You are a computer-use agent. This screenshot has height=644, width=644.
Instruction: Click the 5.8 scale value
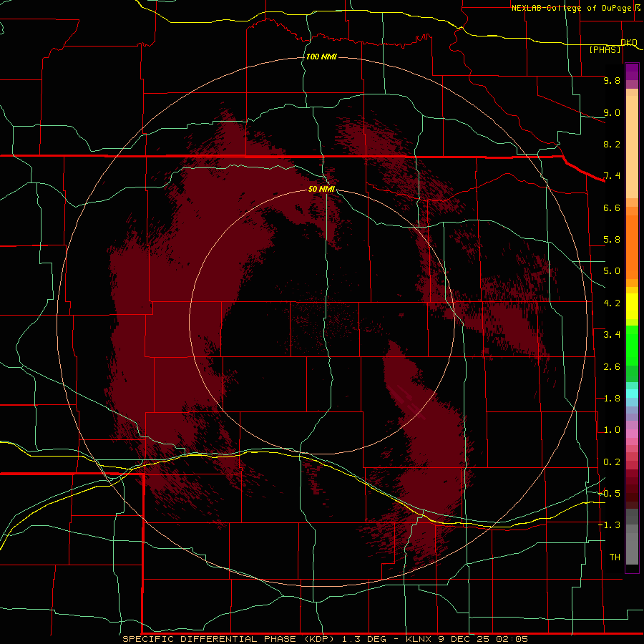[612, 240]
